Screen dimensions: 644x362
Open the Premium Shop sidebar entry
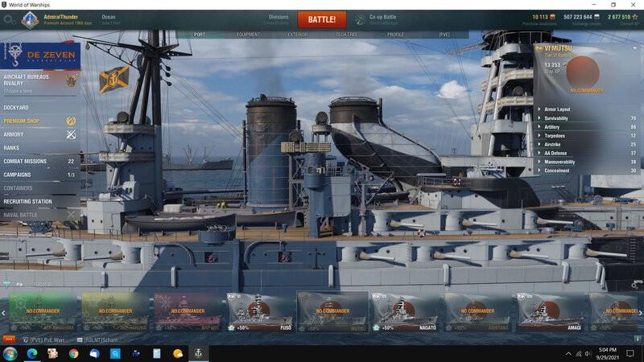point(24,121)
